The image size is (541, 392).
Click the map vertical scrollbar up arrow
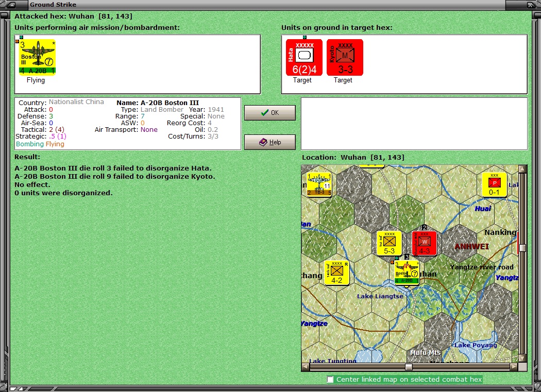pyautogui.click(x=523, y=169)
